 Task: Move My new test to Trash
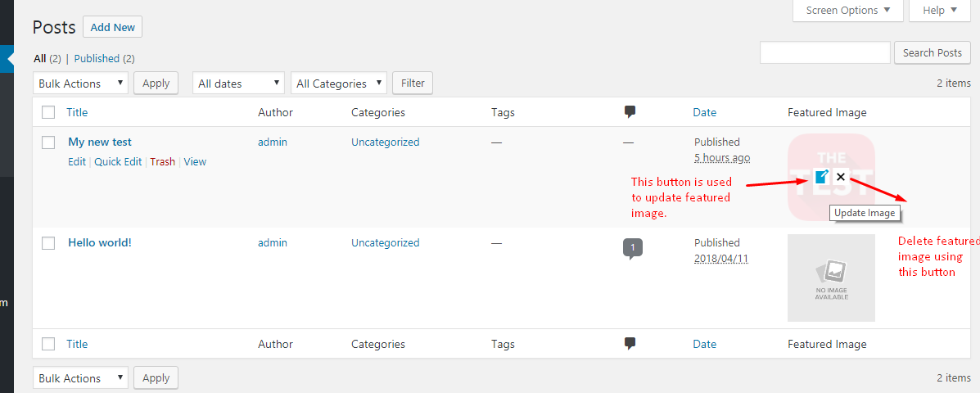[x=162, y=162]
